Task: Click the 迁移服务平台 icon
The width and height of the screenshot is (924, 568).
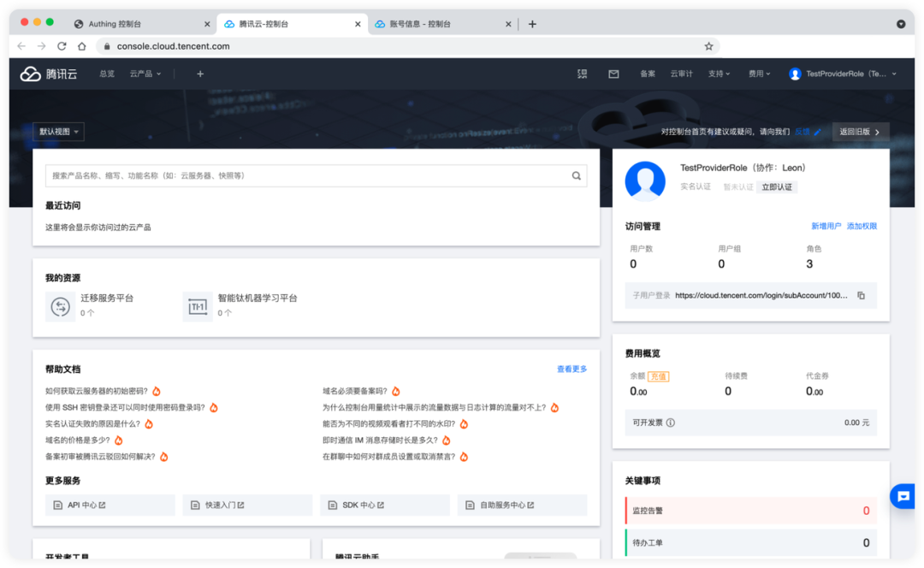Action: click(x=60, y=306)
